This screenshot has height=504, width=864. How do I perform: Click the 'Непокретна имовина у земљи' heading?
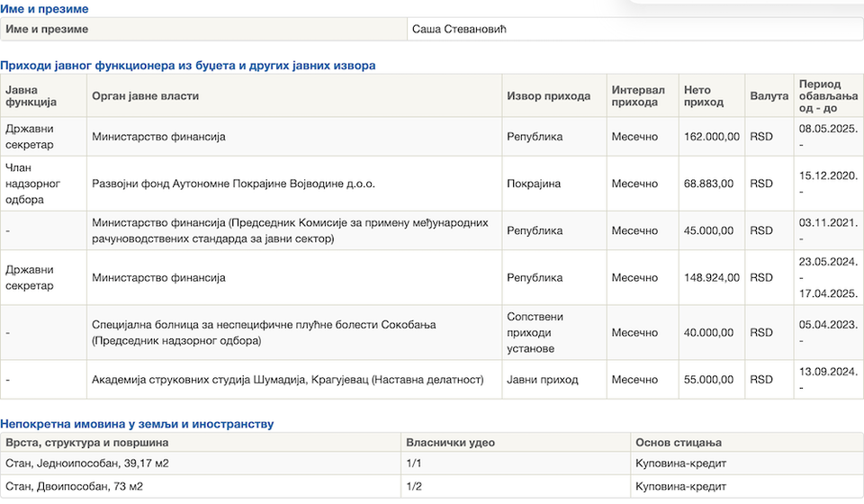pos(137,424)
